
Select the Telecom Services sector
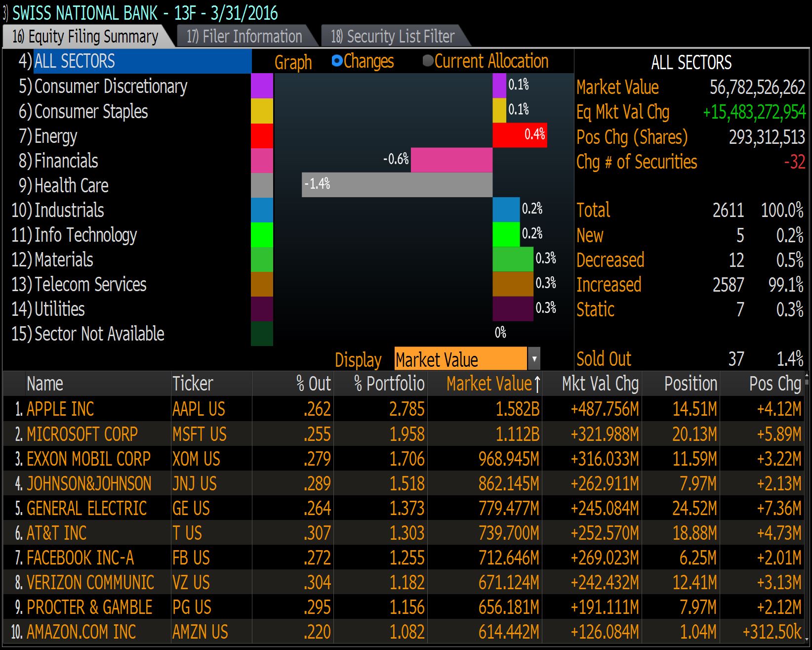tap(79, 284)
